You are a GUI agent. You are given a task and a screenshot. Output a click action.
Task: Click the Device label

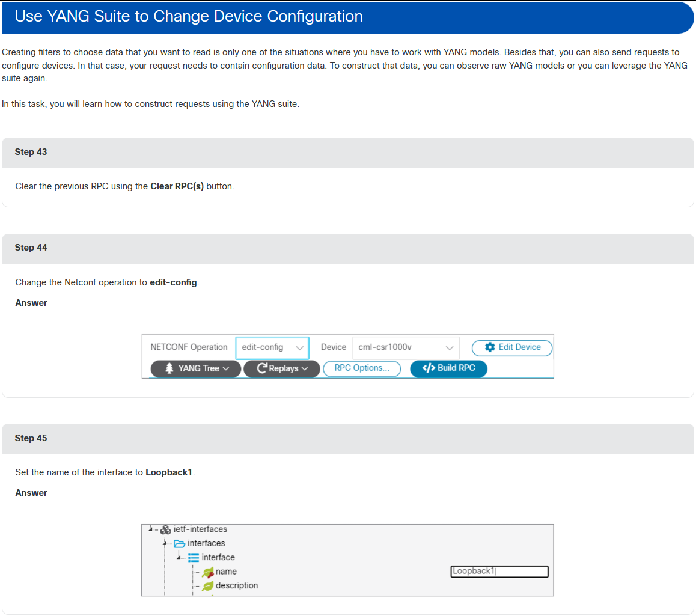point(334,347)
